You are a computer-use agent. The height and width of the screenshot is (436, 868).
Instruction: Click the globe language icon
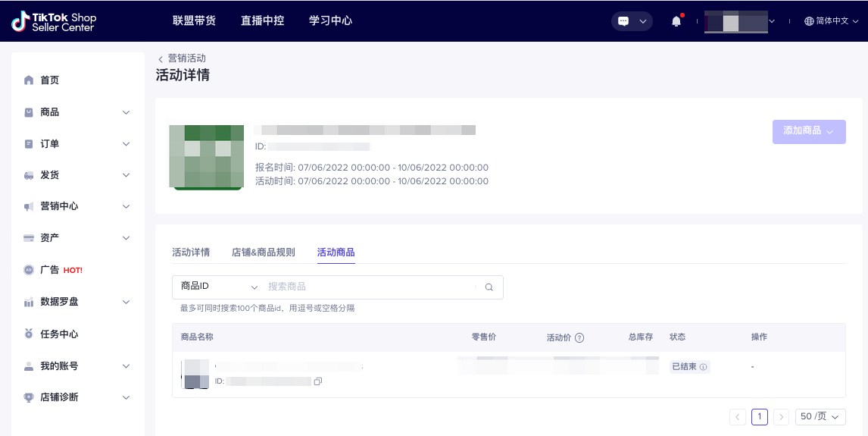click(809, 21)
